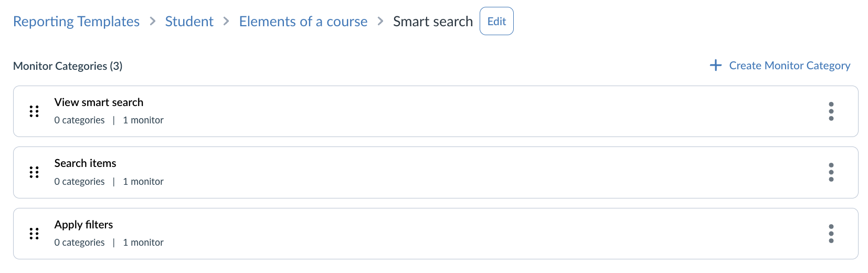The image size is (868, 273).
Task: Open options menu for Search items
Action: (831, 172)
